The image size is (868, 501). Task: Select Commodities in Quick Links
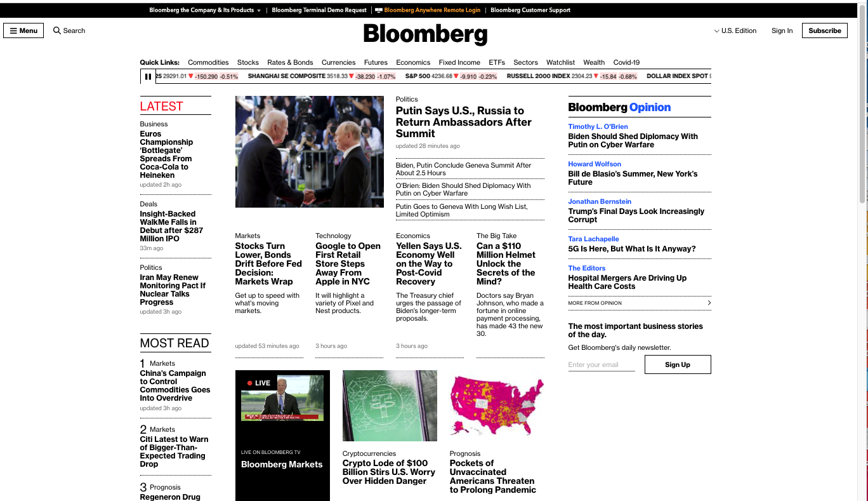[x=208, y=62]
